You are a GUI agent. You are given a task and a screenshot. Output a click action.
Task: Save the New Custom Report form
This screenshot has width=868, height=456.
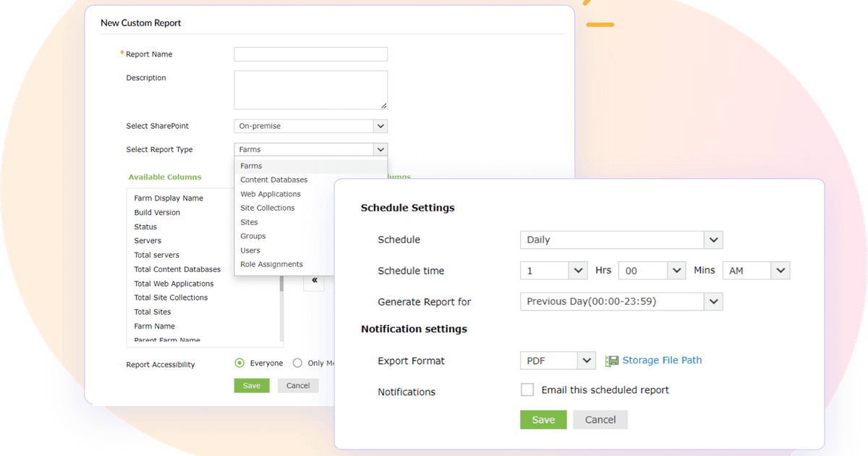click(x=252, y=386)
